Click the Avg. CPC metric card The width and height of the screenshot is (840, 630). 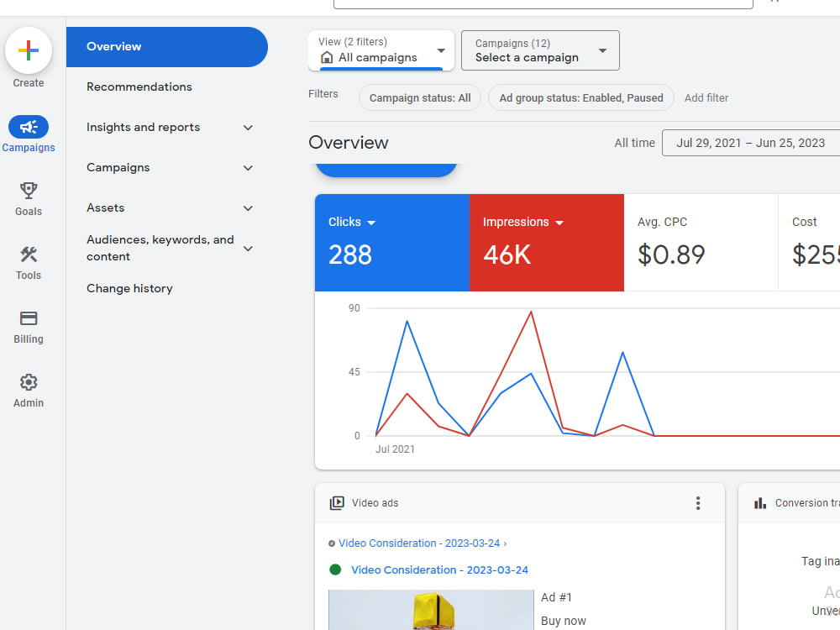tap(701, 243)
